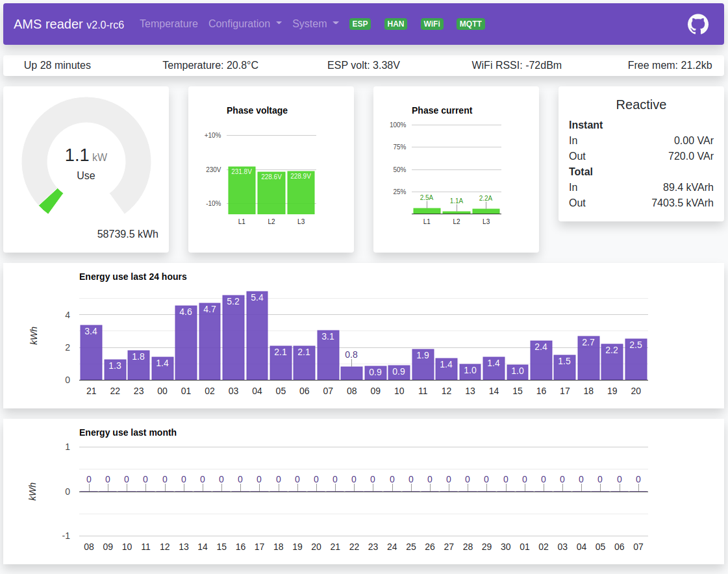Click the MQTT status badge
The width and height of the screenshot is (728, 574).
471,24
